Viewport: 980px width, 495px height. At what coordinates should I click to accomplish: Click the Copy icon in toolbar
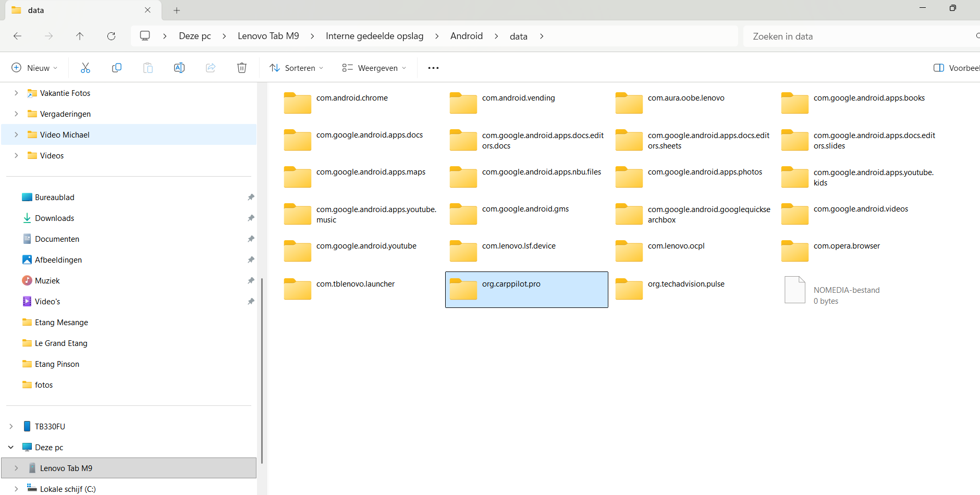pyautogui.click(x=117, y=68)
